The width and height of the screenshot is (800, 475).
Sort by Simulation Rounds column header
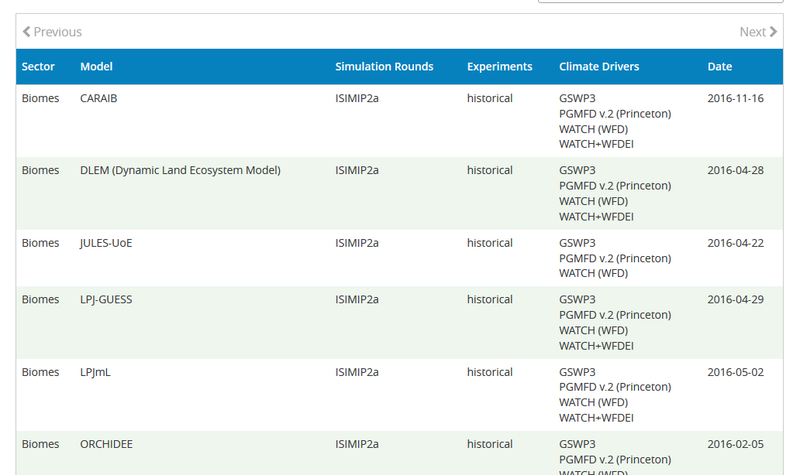(x=384, y=66)
